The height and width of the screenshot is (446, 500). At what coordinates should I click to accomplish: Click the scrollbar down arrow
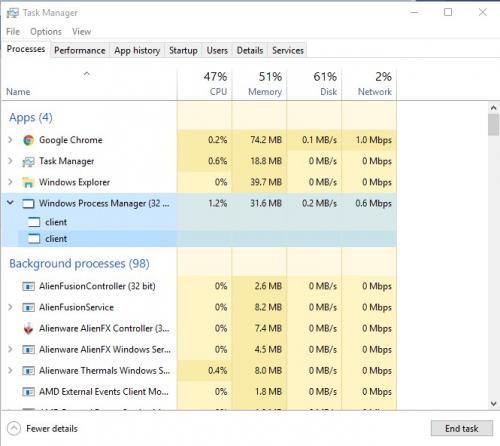tap(494, 404)
